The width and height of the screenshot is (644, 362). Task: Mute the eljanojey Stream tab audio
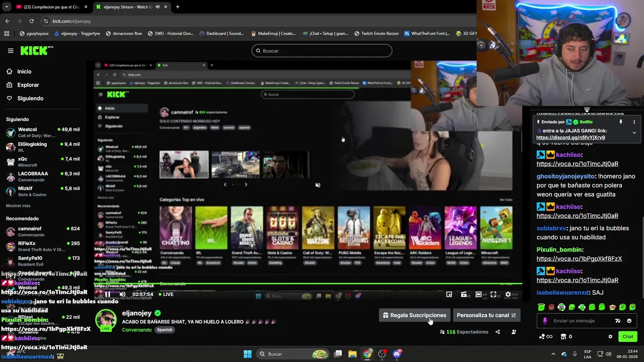157,7
